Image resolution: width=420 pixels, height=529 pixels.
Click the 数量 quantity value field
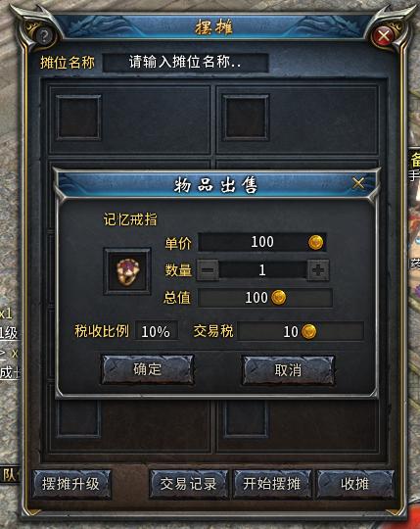pos(262,270)
